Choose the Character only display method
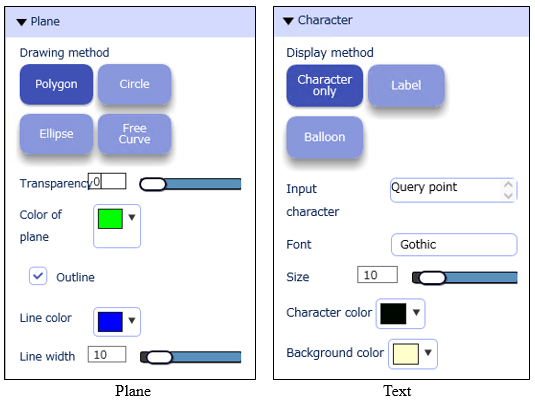 324,85
